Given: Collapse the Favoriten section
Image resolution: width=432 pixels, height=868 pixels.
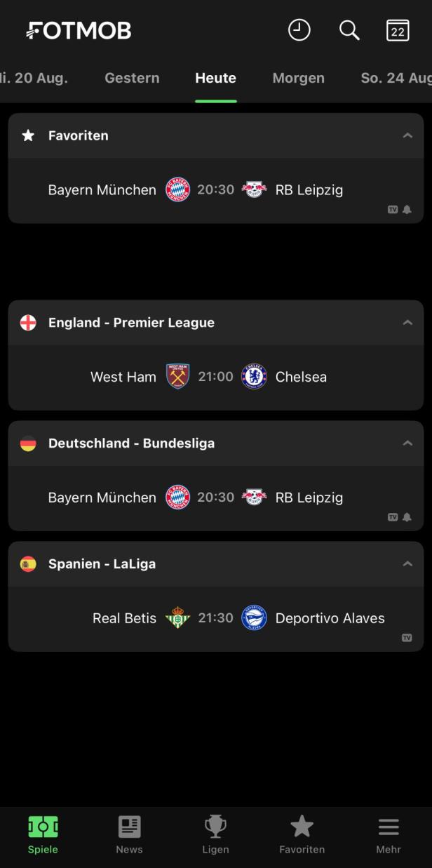Looking at the screenshot, I should pos(407,135).
